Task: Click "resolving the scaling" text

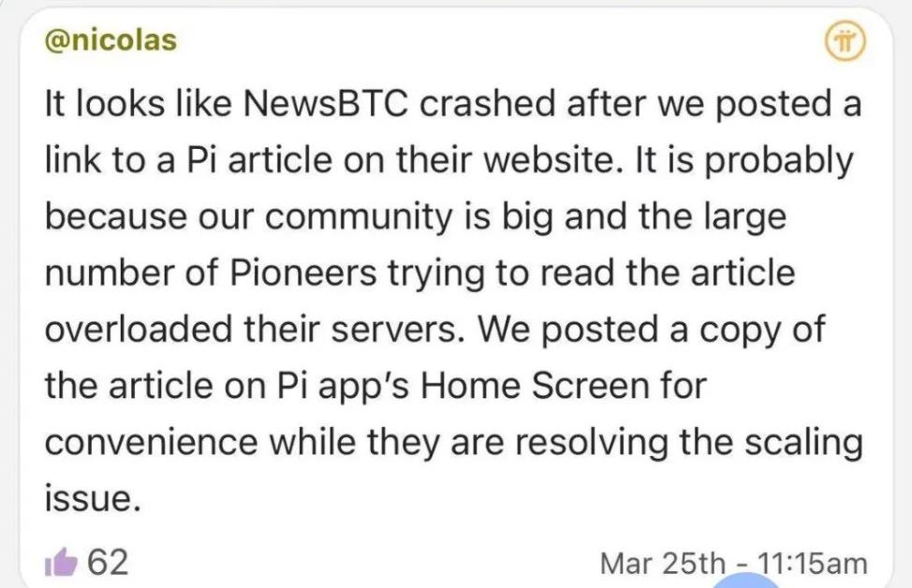Action: [x=689, y=443]
